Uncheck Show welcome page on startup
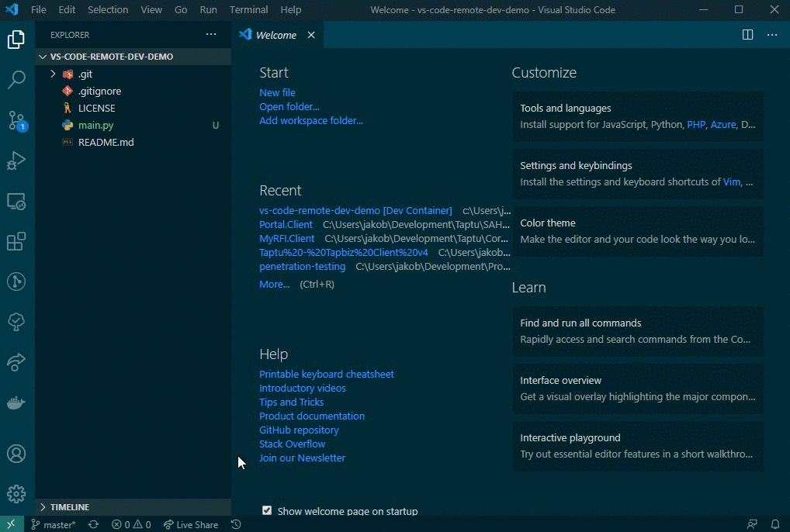The width and height of the screenshot is (790, 532). coord(267,510)
